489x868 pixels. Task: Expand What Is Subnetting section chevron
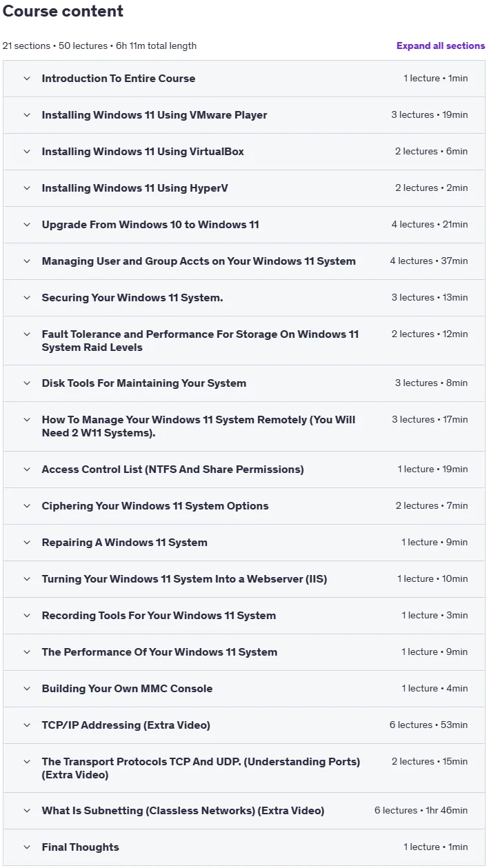[27, 811]
